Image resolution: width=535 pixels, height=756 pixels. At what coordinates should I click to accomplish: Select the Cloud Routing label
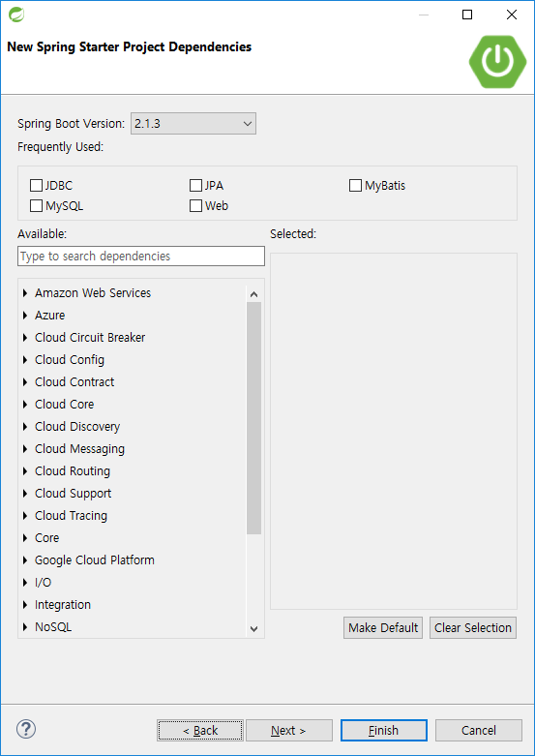pos(73,471)
